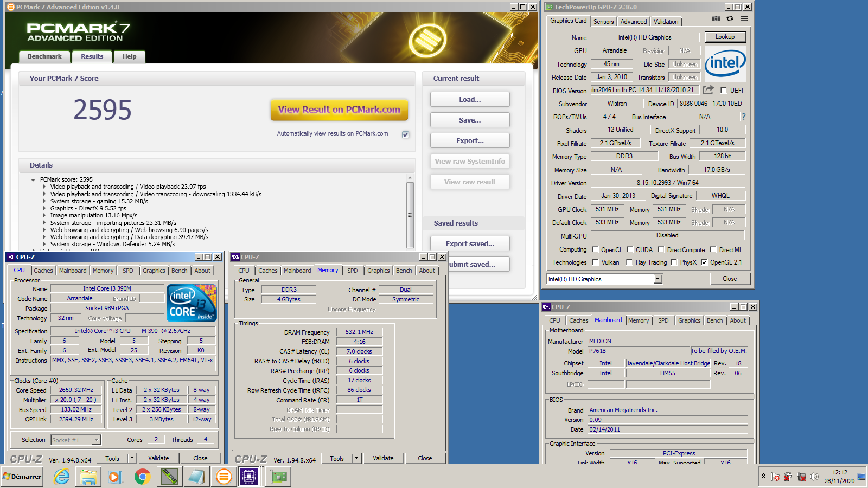This screenshot has height=488, width=868.
Task: Take a GPU-Z screenshot with camera icon
Action: pos(716,18)
